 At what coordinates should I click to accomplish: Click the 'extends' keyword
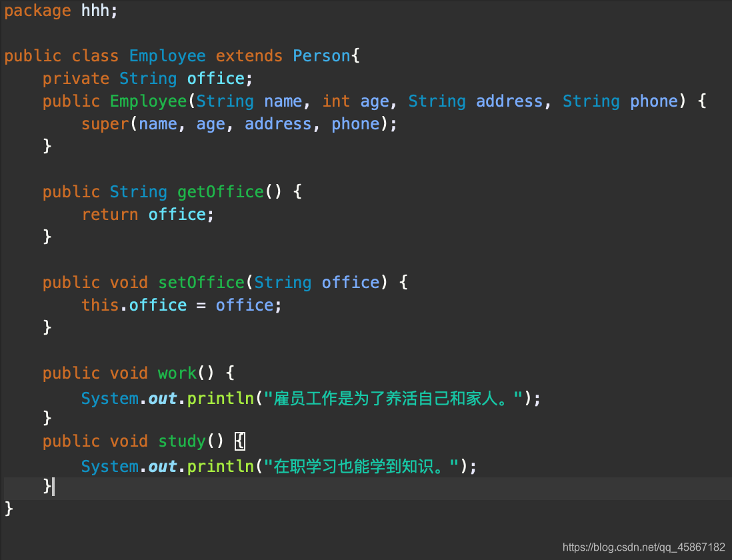point(249,55)
